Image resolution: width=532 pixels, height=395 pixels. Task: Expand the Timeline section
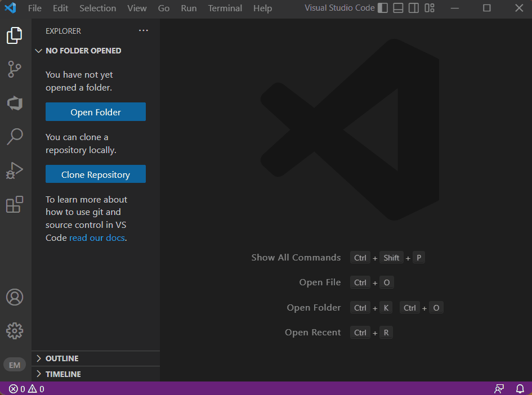point(62,374)
